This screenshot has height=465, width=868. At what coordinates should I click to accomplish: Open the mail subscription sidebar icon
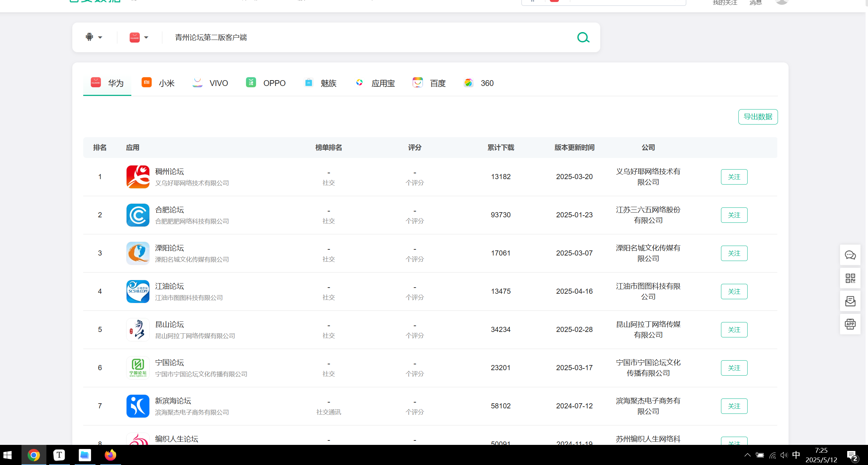pos(850,301)
